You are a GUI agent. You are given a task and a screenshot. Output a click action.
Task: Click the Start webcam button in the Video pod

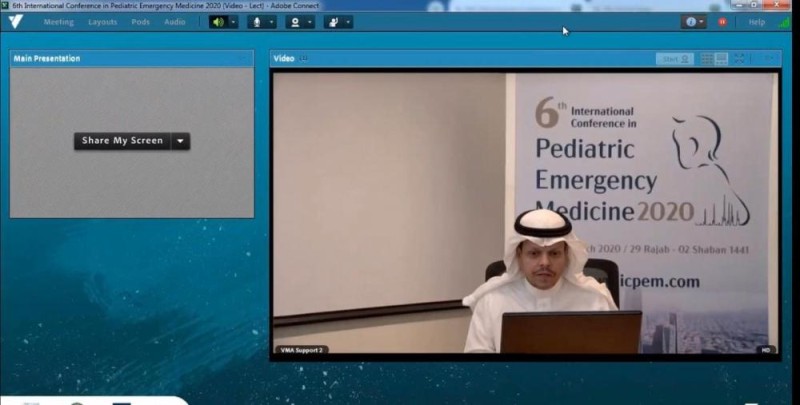[x=674, y=59]
